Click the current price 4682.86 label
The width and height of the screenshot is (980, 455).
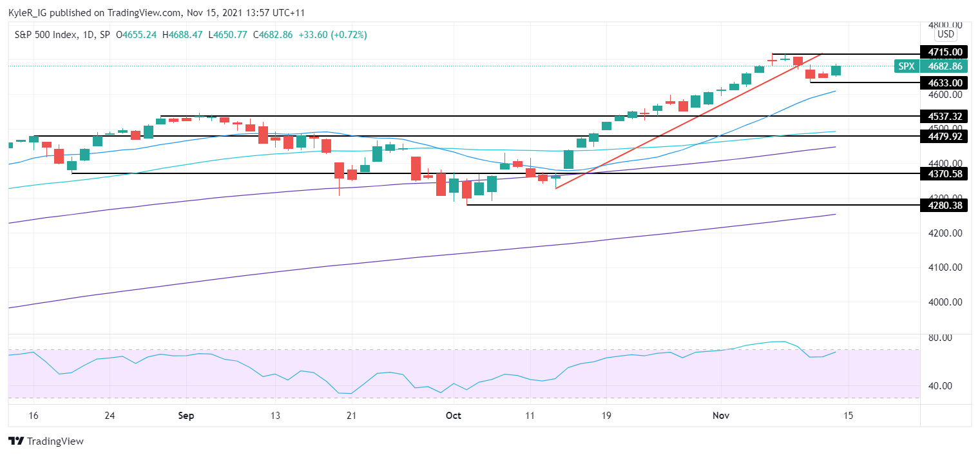click(x=945, y=66)
